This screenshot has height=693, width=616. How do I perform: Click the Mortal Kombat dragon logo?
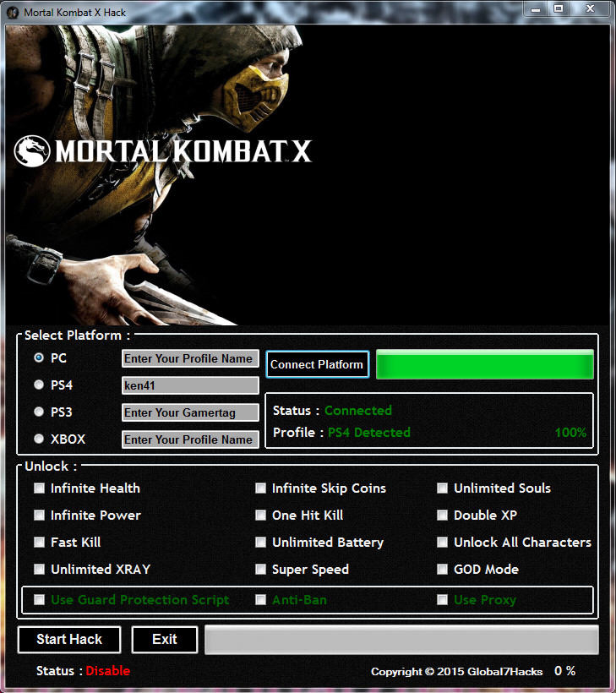point(32,150)
